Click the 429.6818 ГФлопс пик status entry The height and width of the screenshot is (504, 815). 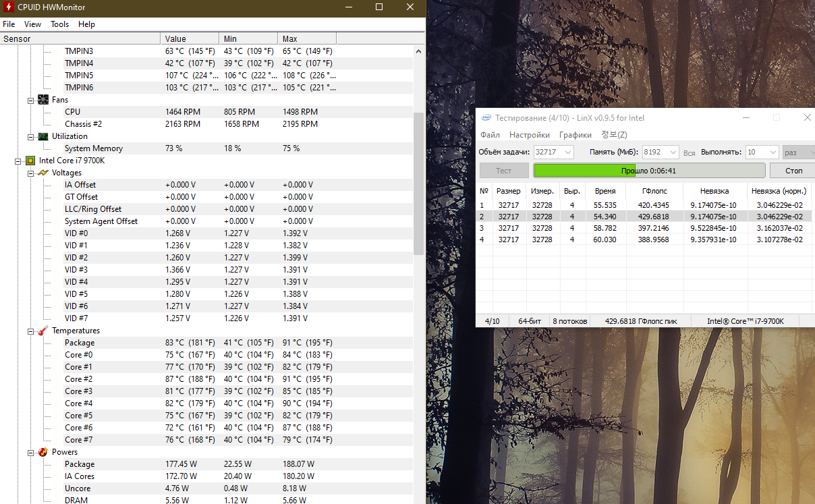(641, 321)
